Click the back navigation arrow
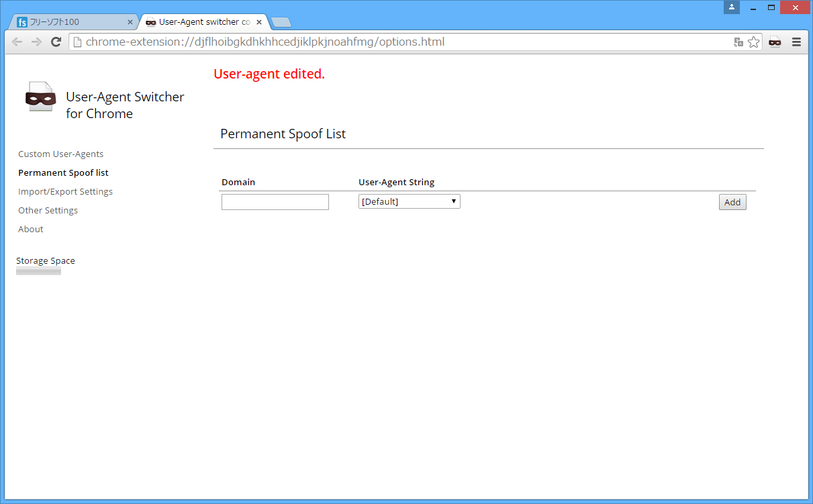 [x=17, y=42]
